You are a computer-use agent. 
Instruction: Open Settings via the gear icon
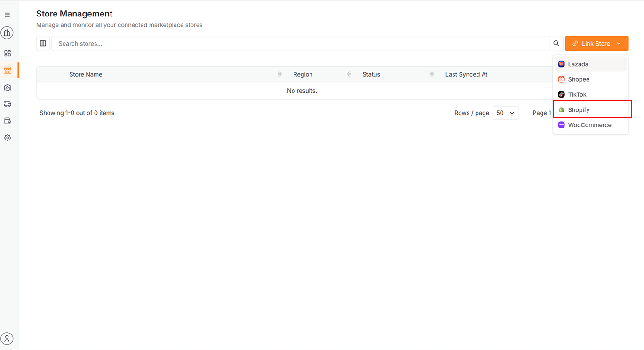[x=7, y=138]
